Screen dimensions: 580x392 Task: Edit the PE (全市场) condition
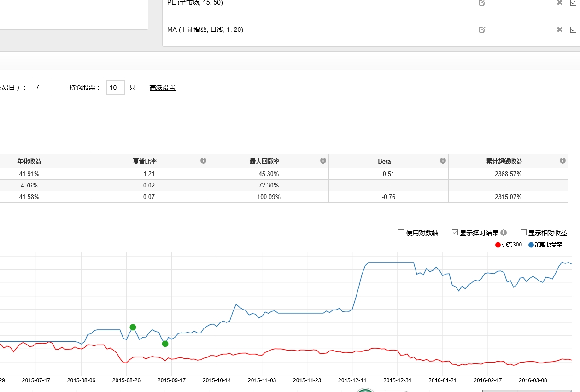coord(482,3)
